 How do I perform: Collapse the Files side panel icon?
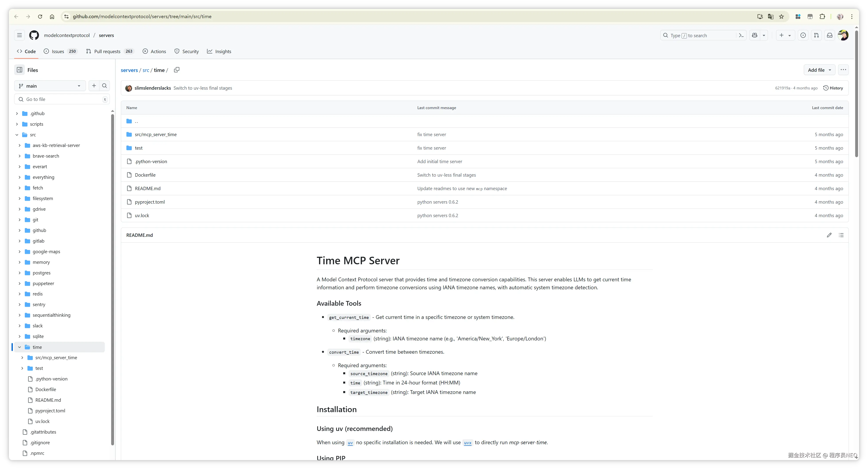click(19, 70)
